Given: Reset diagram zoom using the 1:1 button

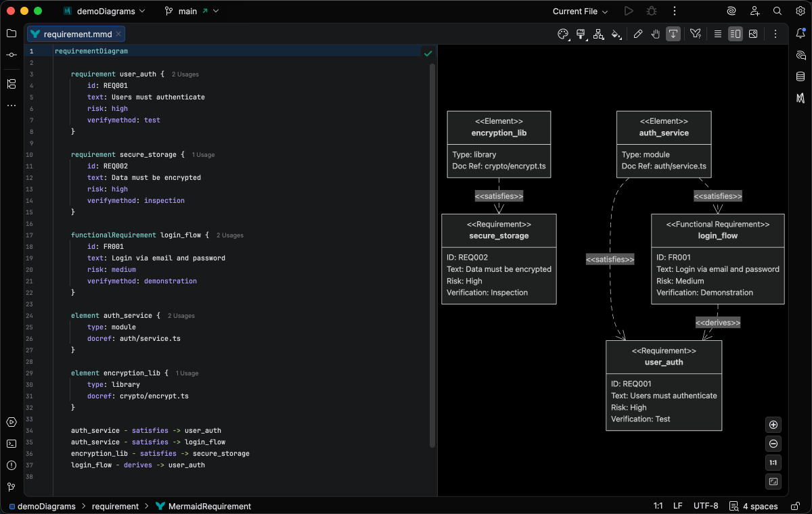Looking at the screenshot, I should [773, 463].
